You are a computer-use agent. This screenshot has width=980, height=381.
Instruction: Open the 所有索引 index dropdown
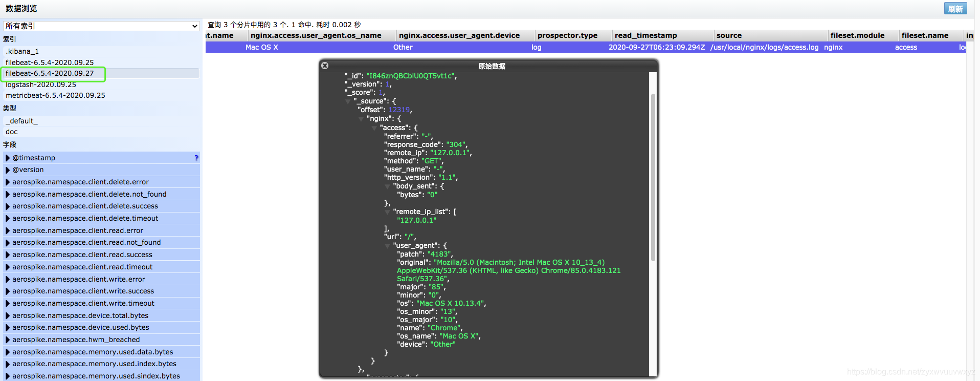[101, 26]
